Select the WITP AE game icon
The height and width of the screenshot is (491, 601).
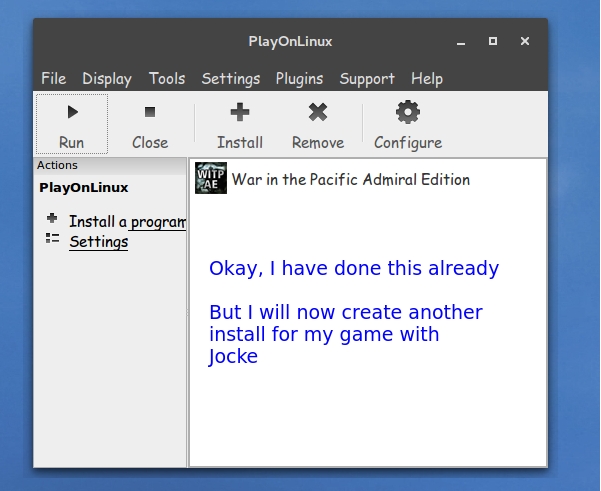point(211,178)
